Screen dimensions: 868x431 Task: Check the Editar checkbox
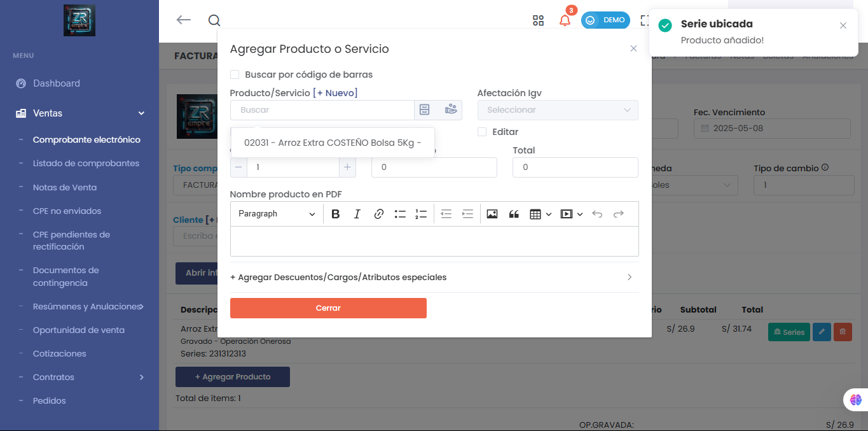point(482,132)
